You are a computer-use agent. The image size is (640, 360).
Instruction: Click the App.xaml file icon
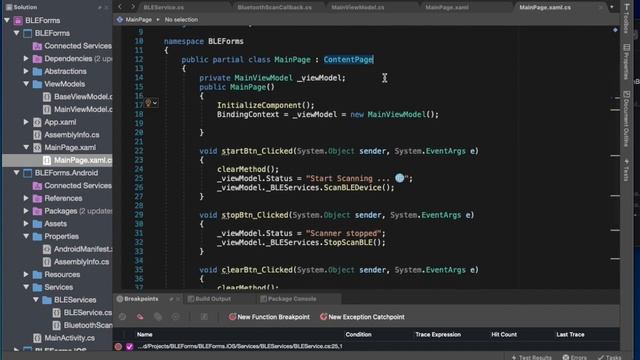pyautogui.click(x=37, y=122)
